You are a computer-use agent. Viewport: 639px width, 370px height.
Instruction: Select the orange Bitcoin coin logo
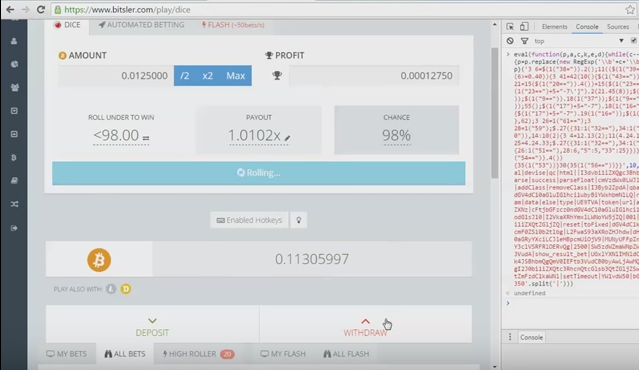tap(99, 260)
